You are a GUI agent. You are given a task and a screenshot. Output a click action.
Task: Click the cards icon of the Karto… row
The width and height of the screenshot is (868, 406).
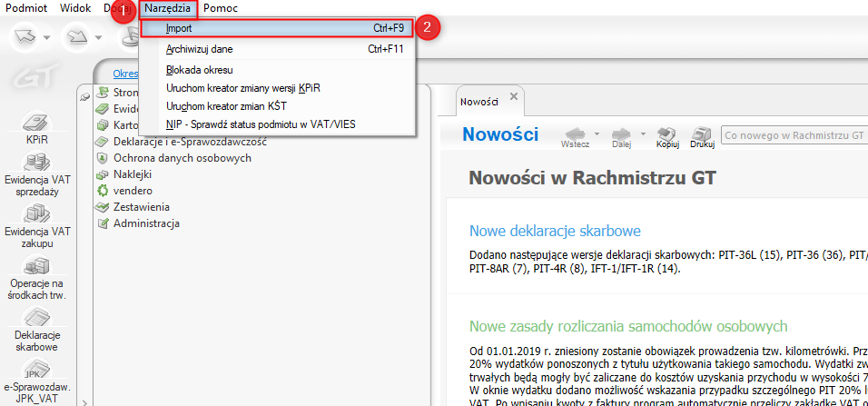tap(103, 125)
